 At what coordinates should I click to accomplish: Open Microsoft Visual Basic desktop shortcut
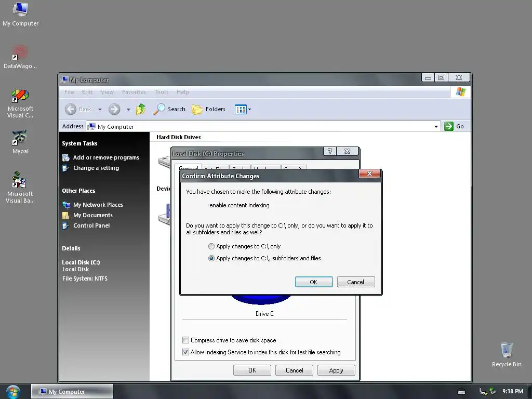(x=20, y=188)
